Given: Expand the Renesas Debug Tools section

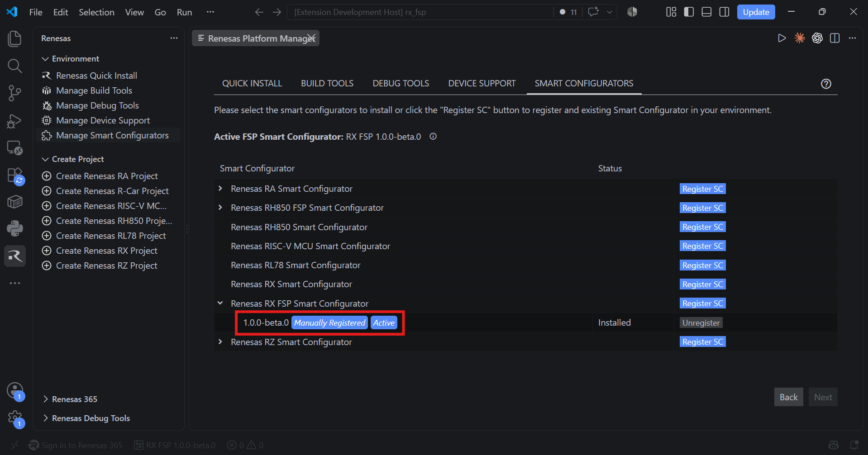Looking at the screenshot, I should (x=45, y=418).
